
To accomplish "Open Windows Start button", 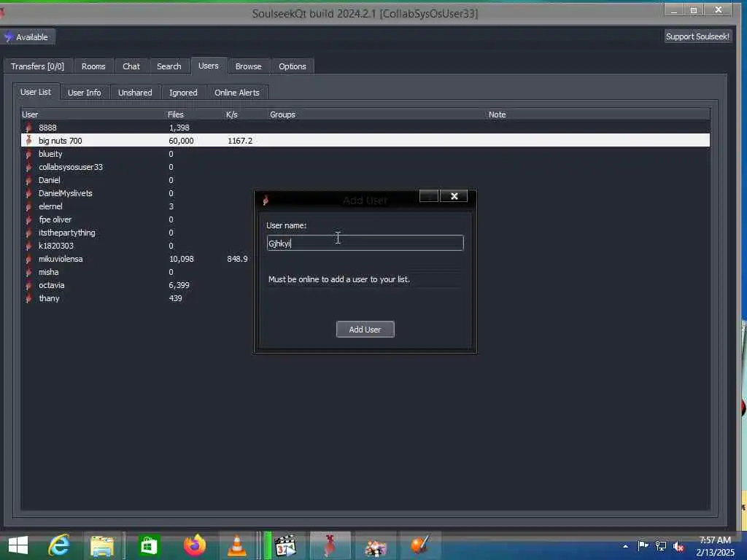I will click(x=18, y=545).
